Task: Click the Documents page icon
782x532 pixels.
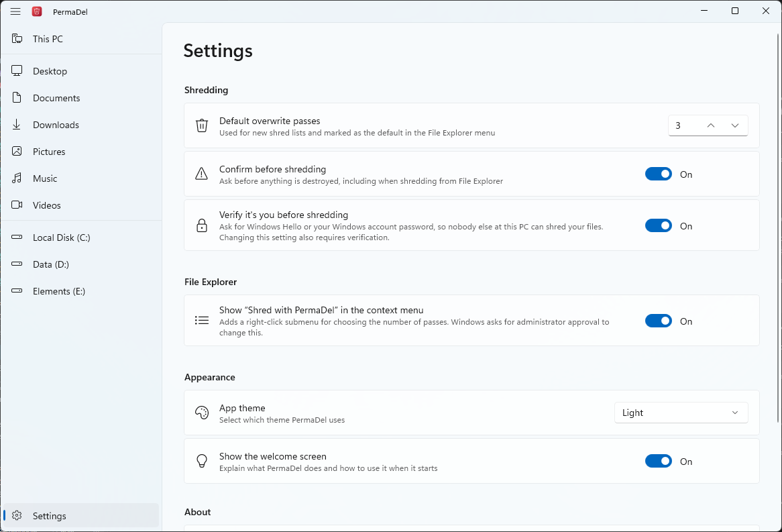Action: tap(17, 97)
